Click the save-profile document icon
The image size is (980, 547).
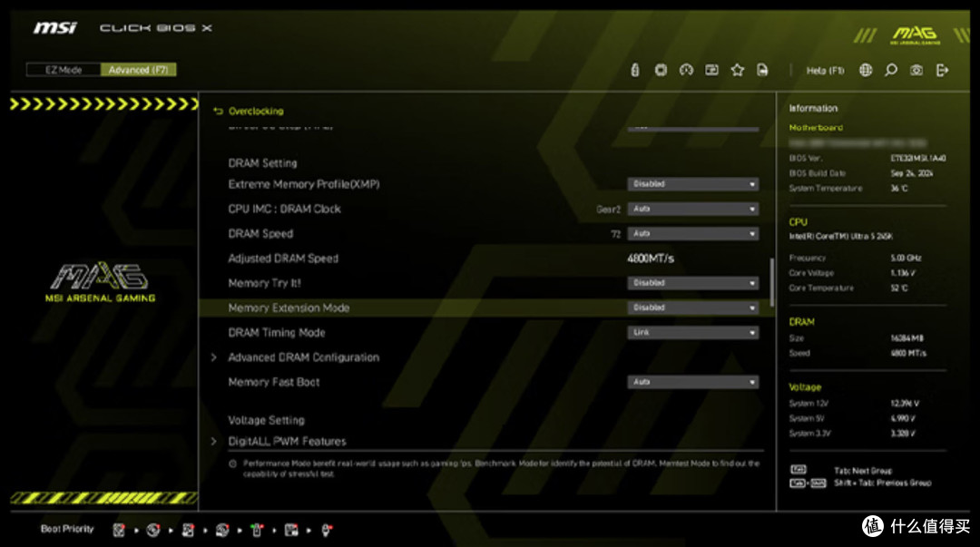click(x=762, y=70)
